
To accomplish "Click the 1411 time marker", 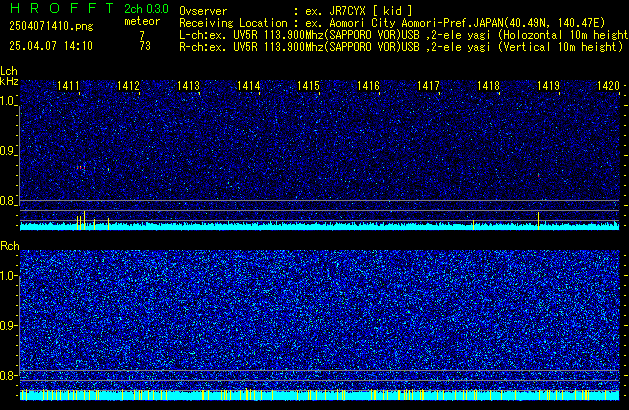I will [x=68, y=86].
